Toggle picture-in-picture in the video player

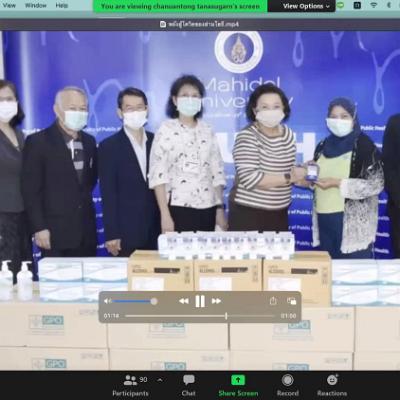coord(291,301)
